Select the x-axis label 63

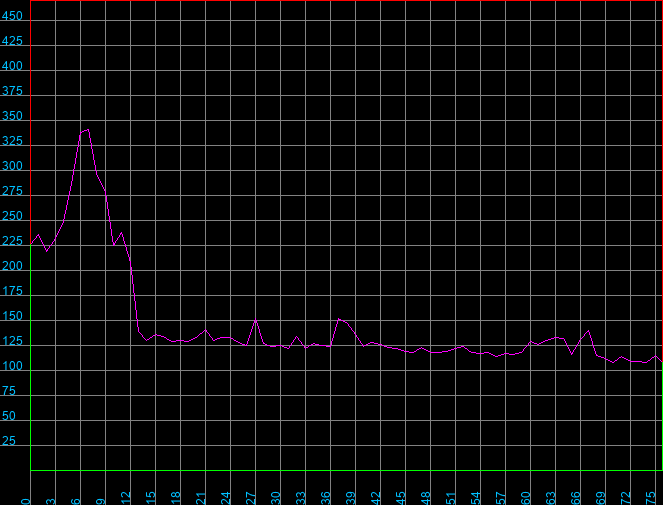(551, 498)
